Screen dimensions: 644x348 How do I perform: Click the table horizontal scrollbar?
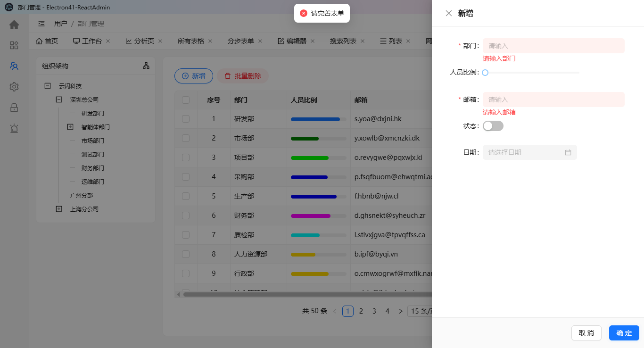pyautogui.click(x=307, y=295)
